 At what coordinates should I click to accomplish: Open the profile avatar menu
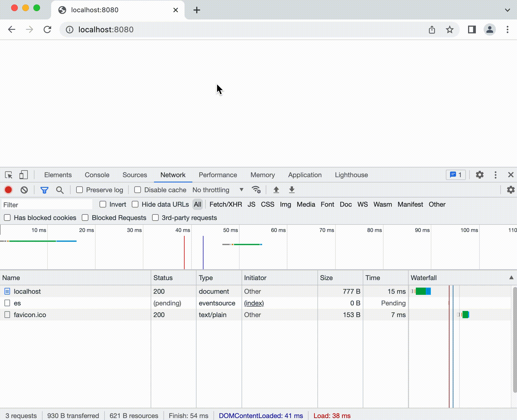[490, 29]
